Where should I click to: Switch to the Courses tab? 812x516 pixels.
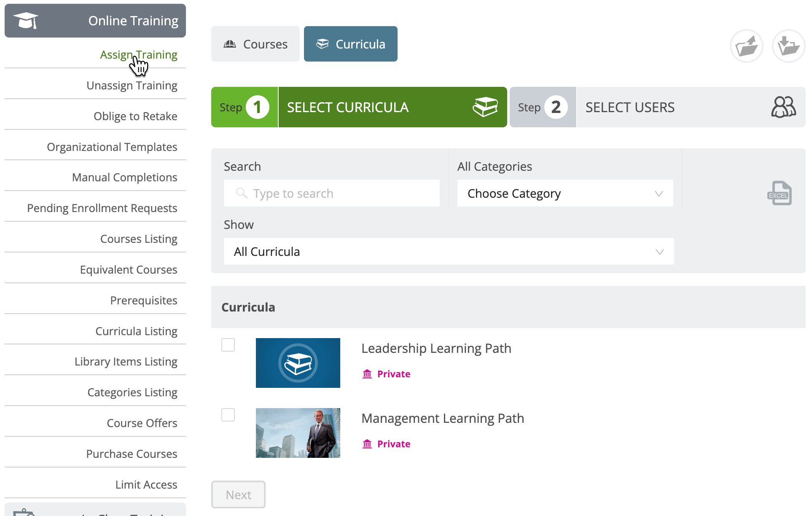tap(255, 44)
